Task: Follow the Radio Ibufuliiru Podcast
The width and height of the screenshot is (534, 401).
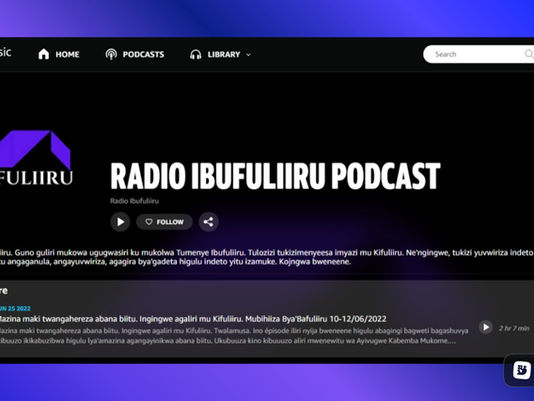Action: pyautogui.click(x=164, y=222)
